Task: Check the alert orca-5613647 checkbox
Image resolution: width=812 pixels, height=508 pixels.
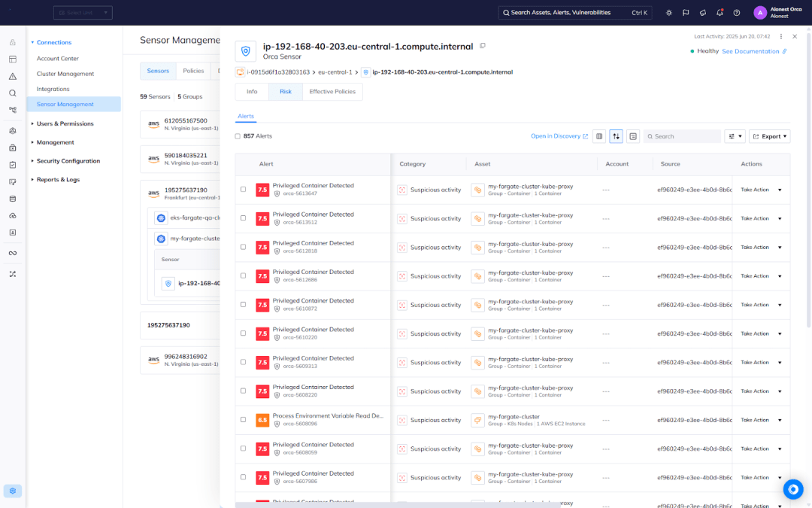Action: point(243,189)
